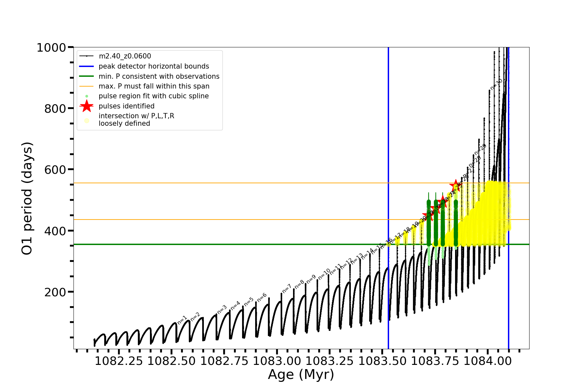Click the 200 tick label on y-axis
This screenshot has width=588, height=392.
(55, 292)
